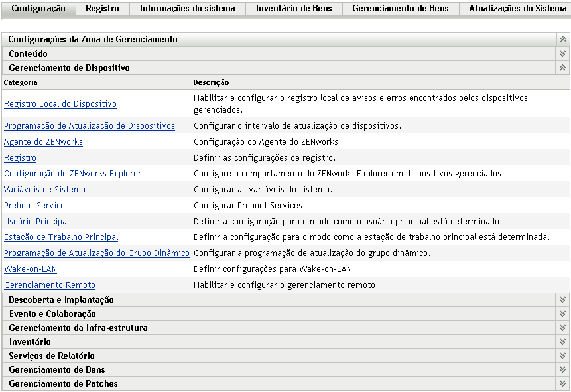Viewport: 571px width, 392px height.
Task: Open the Informações do sistema tab
Action: tap(188, 8)
